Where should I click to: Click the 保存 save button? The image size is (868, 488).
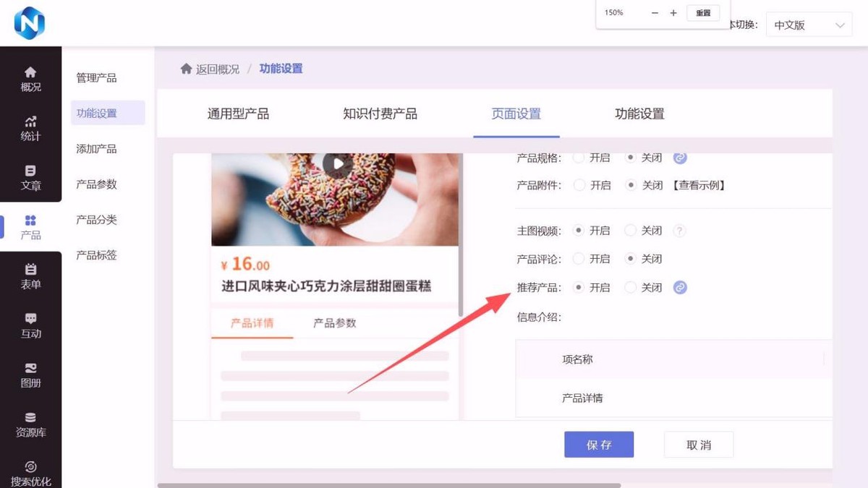point(599,445)
